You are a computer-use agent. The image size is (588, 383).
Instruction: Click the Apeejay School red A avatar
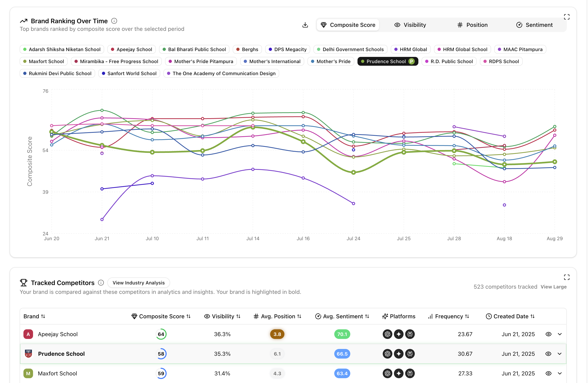coord(28,334)
